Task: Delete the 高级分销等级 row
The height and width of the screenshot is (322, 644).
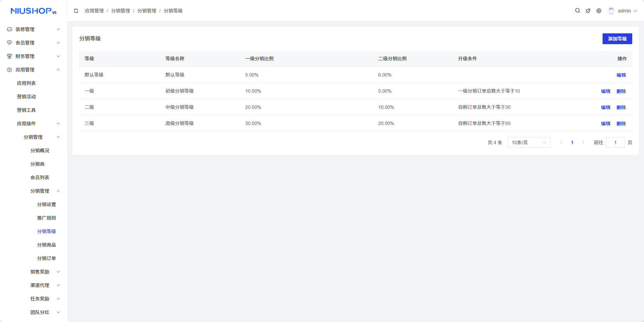Action: click(621, 124)
